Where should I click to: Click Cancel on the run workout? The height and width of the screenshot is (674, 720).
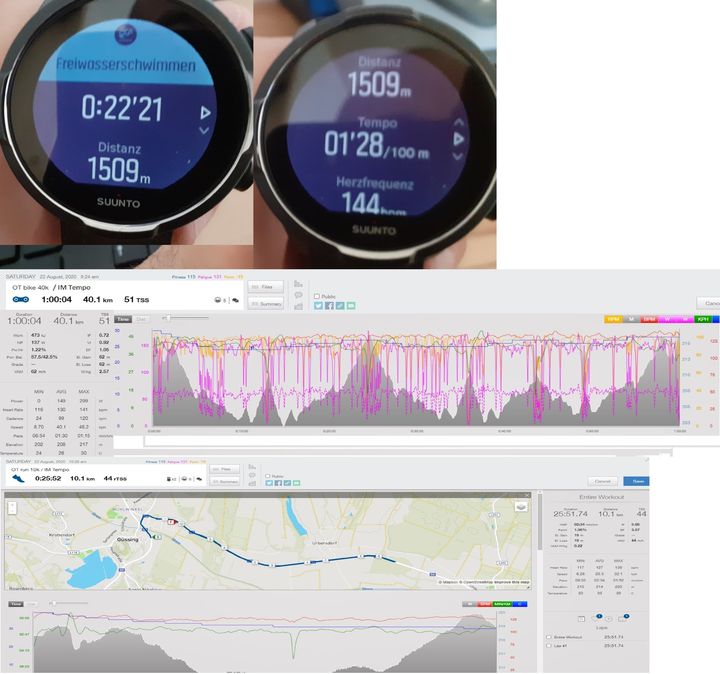(602, 481)
